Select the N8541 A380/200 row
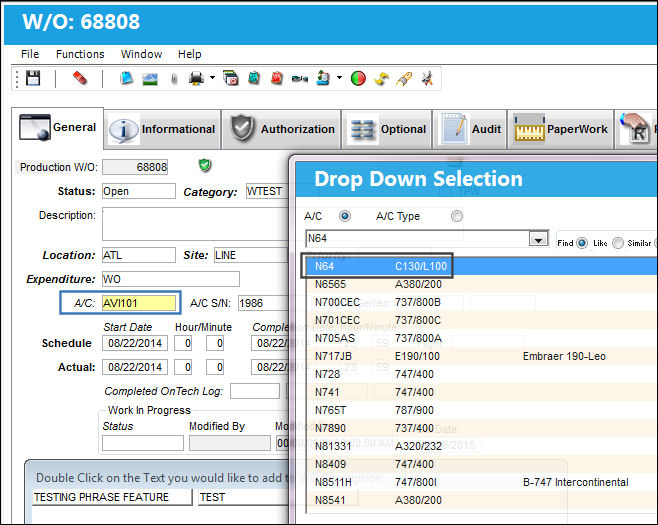This screenshot has width=658, height=525. (481, 500)
